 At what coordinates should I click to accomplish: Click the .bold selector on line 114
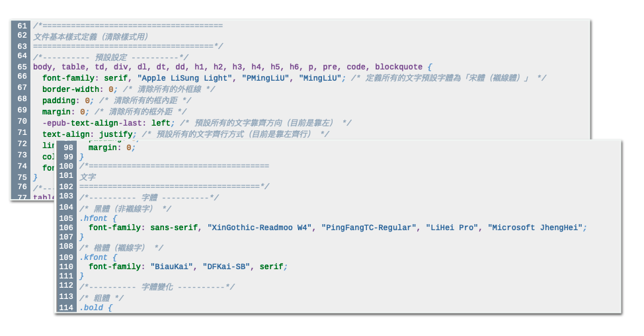tap(91, 308)
